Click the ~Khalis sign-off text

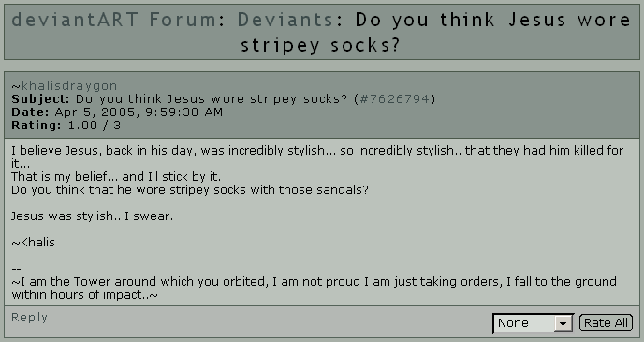pos(33,242)
